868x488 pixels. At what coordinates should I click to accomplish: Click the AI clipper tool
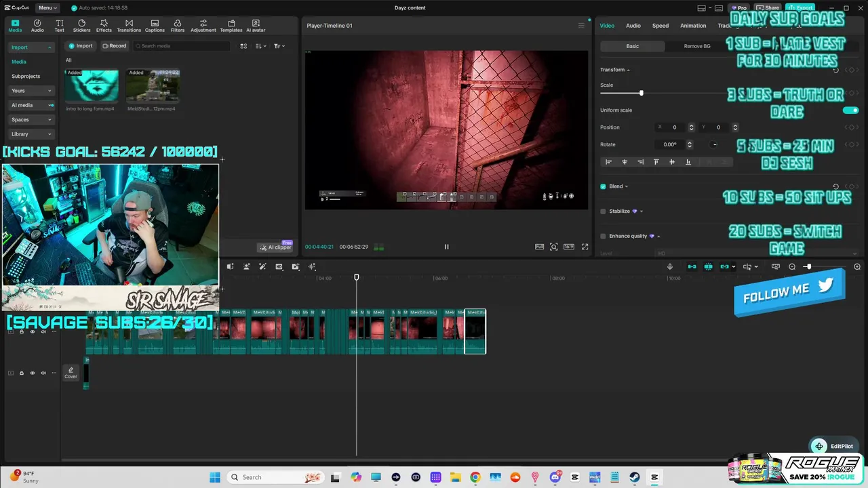275,247
